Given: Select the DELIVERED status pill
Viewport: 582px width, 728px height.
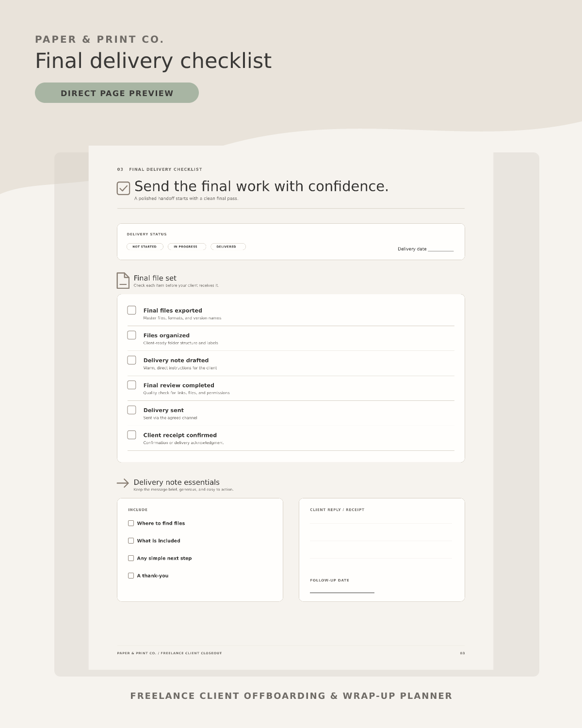Looking at the screenshot, I should 228,247.
